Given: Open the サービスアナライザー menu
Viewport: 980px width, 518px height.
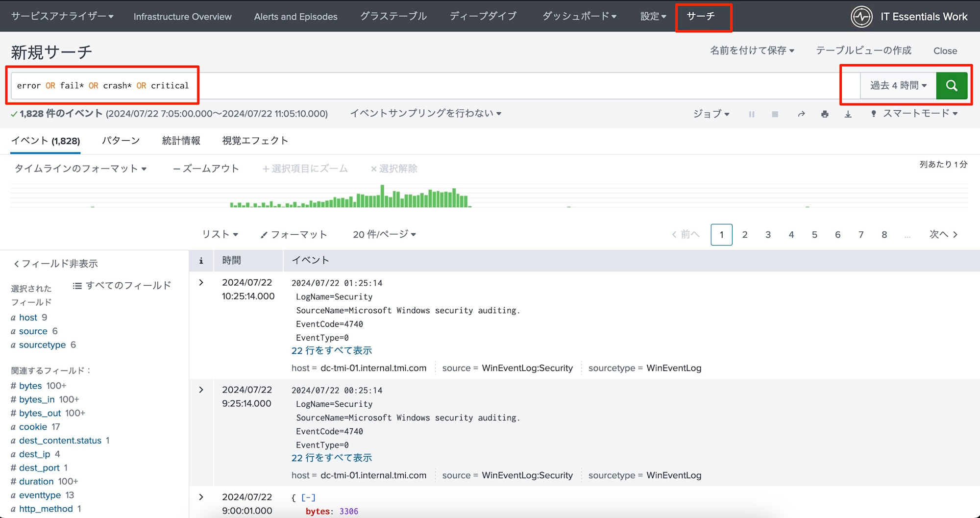Looking at the screenshot, I should (x=62, y=16).
